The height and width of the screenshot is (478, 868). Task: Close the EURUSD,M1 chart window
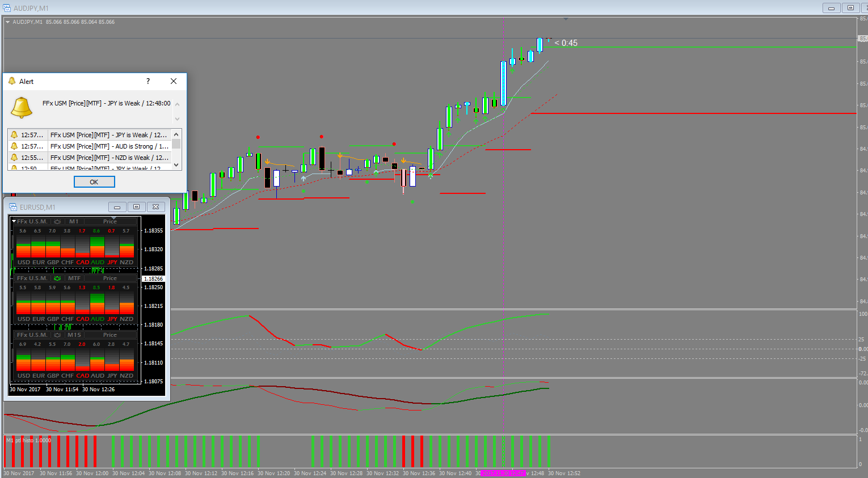[x=155, y=207]
